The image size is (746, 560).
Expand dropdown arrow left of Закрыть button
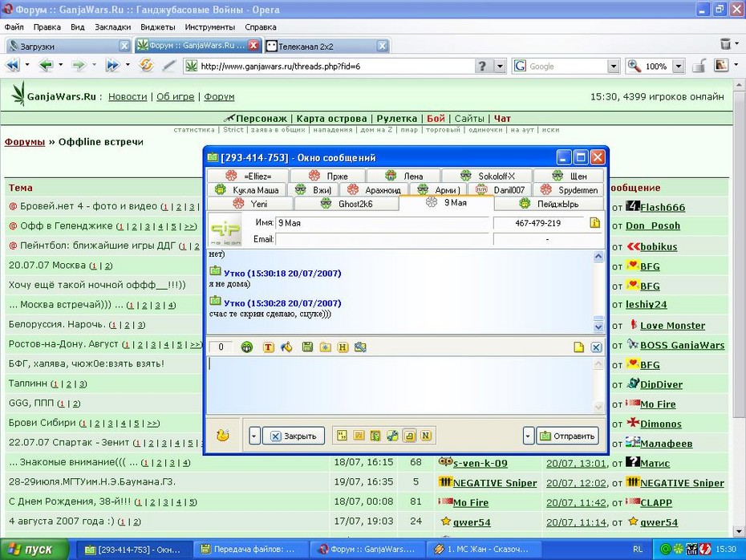tap(254, 436)
